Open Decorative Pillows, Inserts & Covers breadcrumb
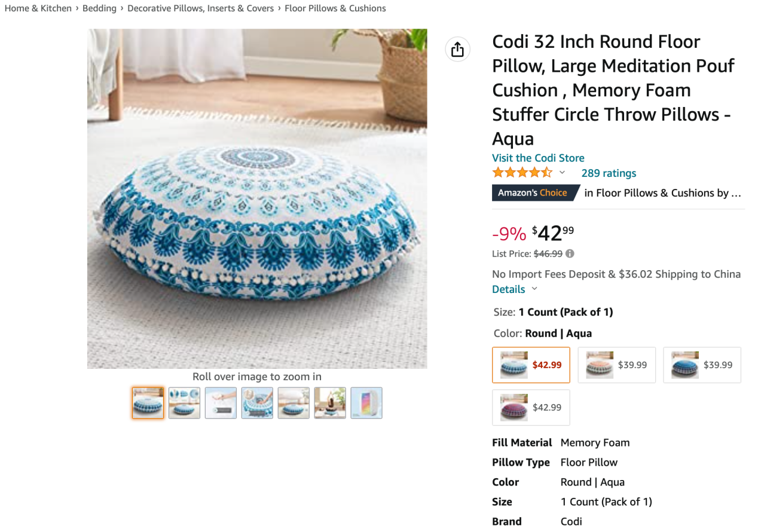The image size is (758, 532). (200, 8)
